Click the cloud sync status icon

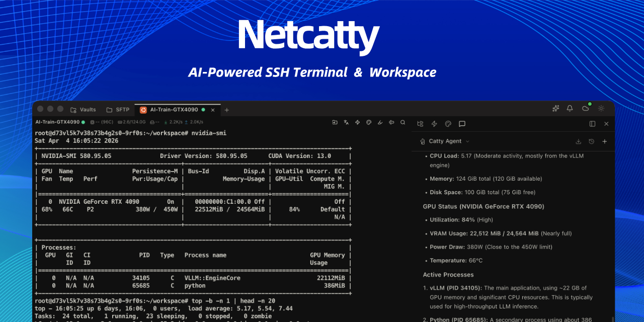pos(585,109)
